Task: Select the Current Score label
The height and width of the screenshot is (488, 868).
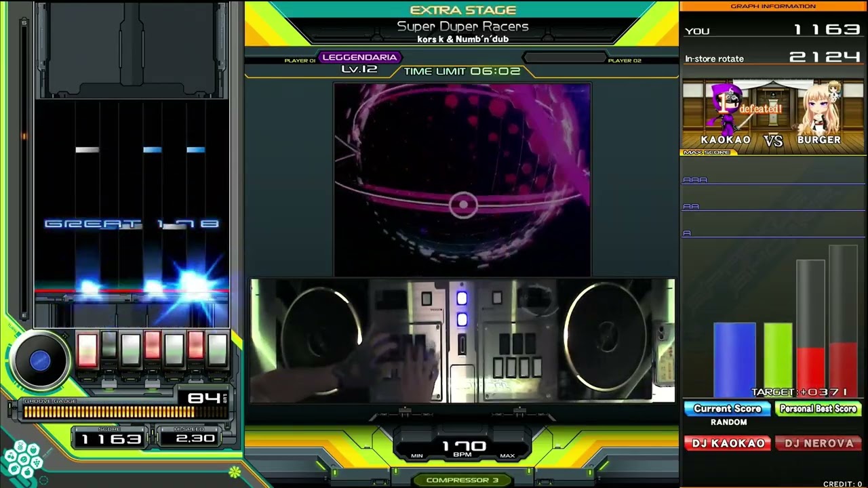Action: pyautogui.click(x=727, y=409)
